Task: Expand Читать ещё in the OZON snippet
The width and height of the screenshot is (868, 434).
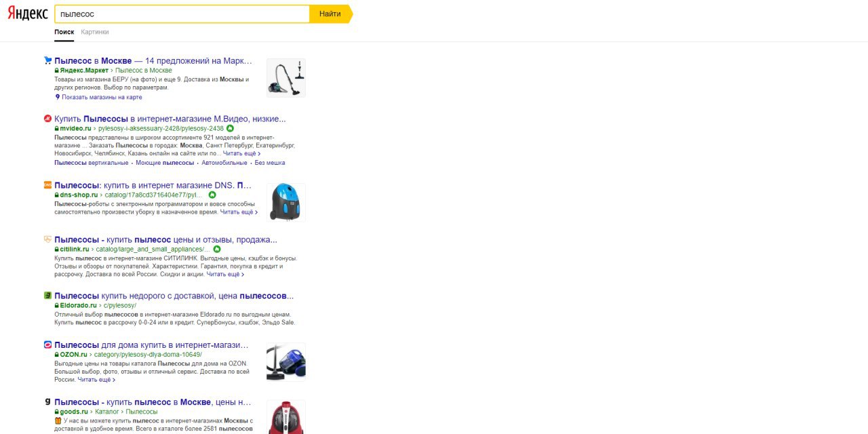Action: point(96,380)
